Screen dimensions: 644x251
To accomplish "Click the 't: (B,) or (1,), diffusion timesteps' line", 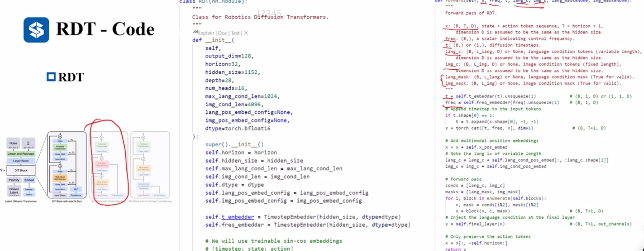I will pos(493,45).
